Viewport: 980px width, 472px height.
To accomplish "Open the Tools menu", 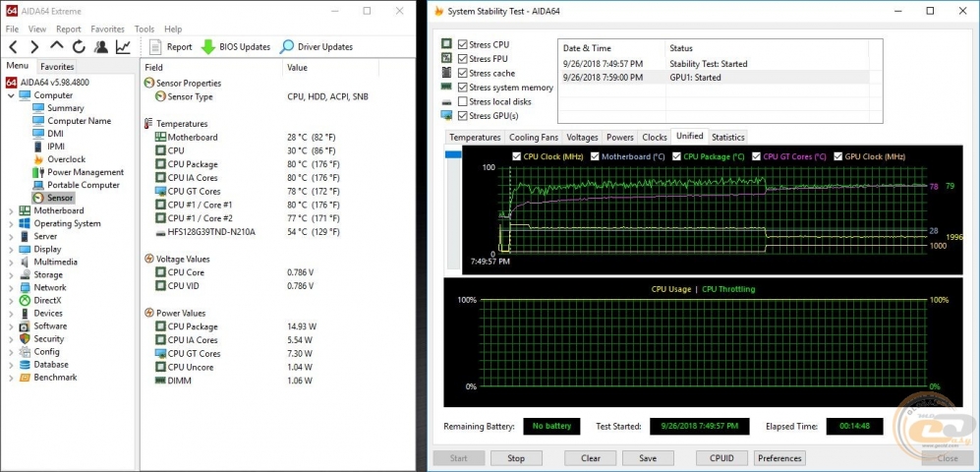I will [144, 29].
